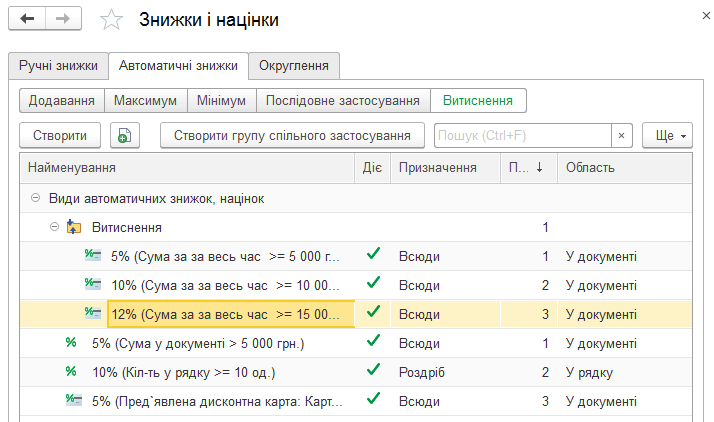Go forward with the right arrow button

(63, 19)
